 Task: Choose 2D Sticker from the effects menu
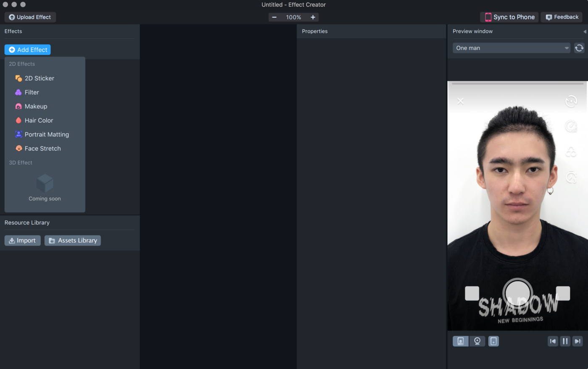coord(35,78)
